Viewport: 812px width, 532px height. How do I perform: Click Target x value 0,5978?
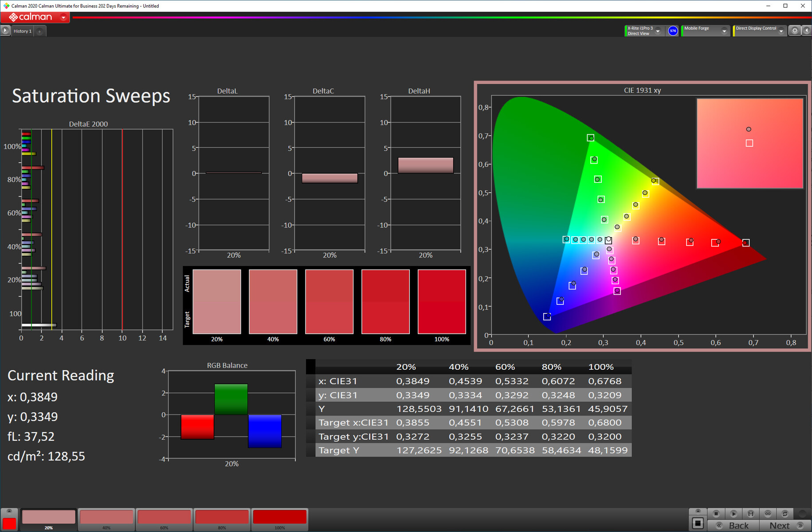[558, 423]
